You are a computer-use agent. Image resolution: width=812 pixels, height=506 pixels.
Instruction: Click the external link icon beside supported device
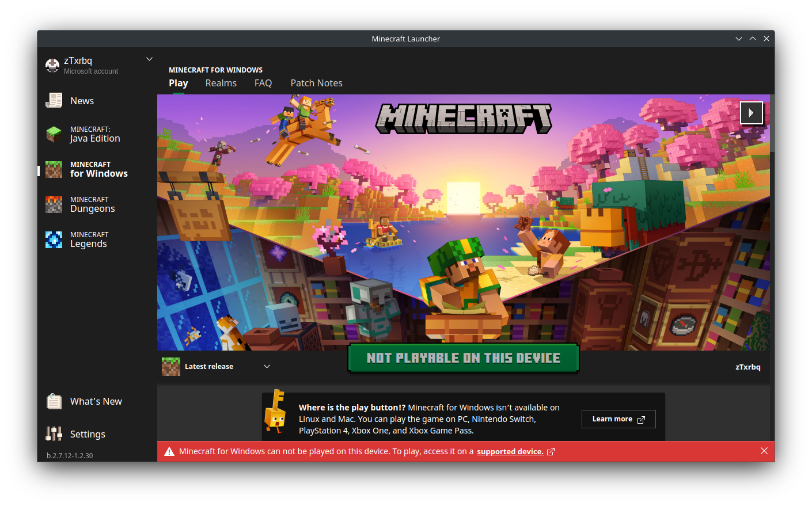(551, 452)
